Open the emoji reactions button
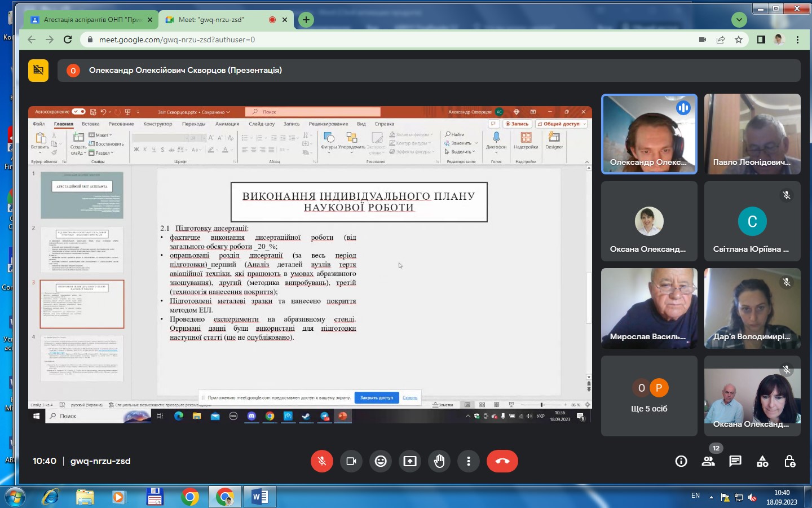This screenshot has width=812, height=508. 381,461
